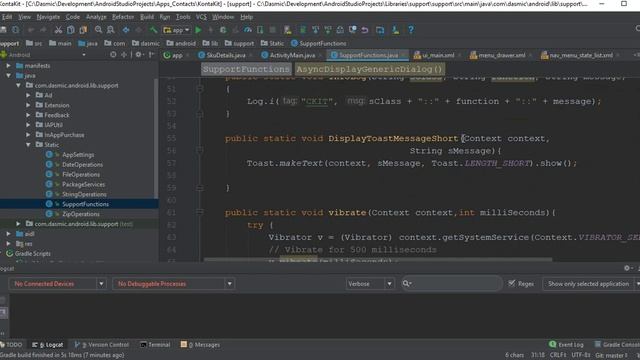640x360 pixels.
Task: Open the Messages tool window tab
Action: (200, 345)
